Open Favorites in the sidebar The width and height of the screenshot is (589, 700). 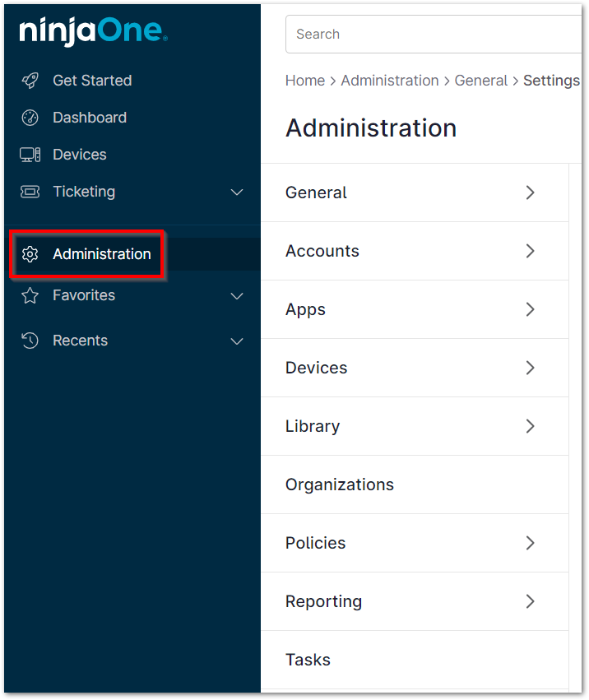(84, 295)
